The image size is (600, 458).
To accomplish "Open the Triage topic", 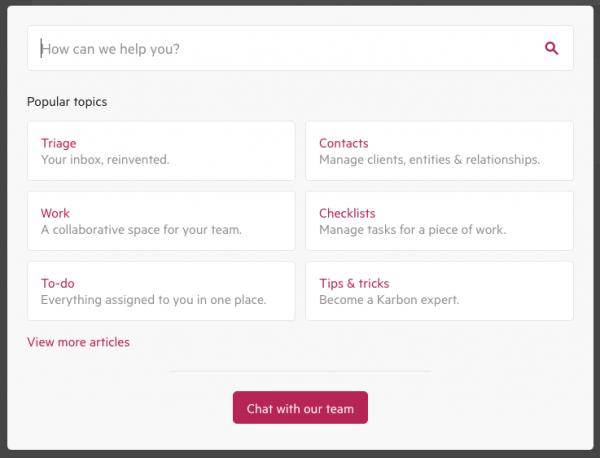I will tap(59, 143).
